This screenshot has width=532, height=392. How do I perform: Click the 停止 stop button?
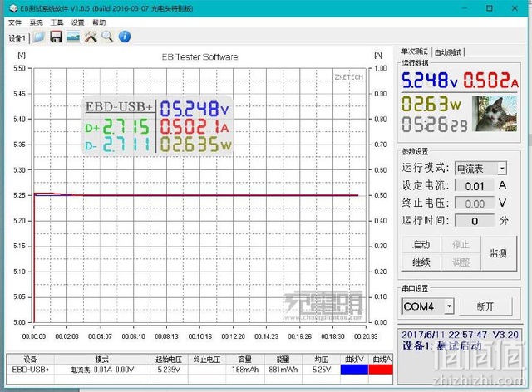click(461, 244)
